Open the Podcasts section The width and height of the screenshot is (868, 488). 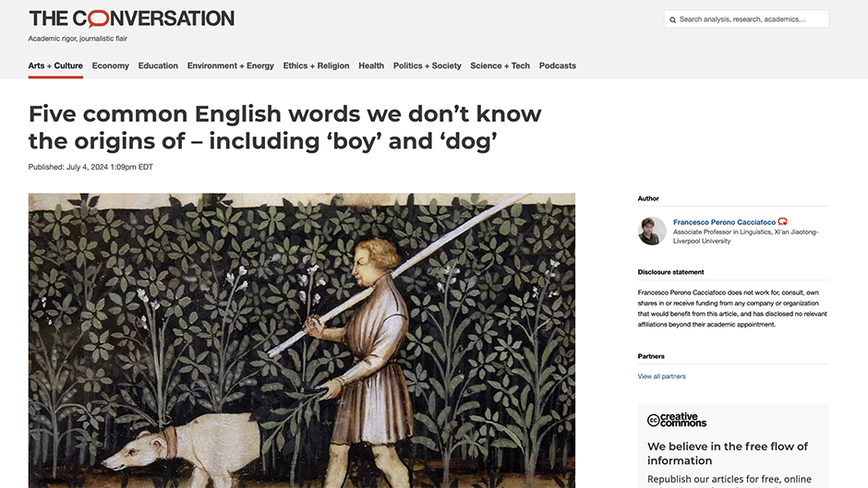tap(558, 65)
